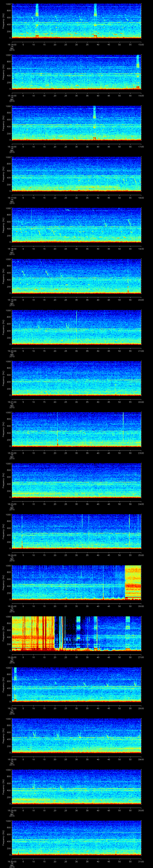This screenshot has height=868, width=153.
Task: Click the 16:20:00 start time label
Action: [x=12, y=351]
